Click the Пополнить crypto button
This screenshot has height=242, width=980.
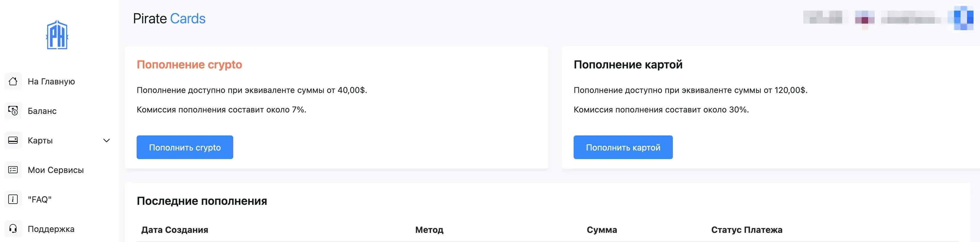[185, 147]
